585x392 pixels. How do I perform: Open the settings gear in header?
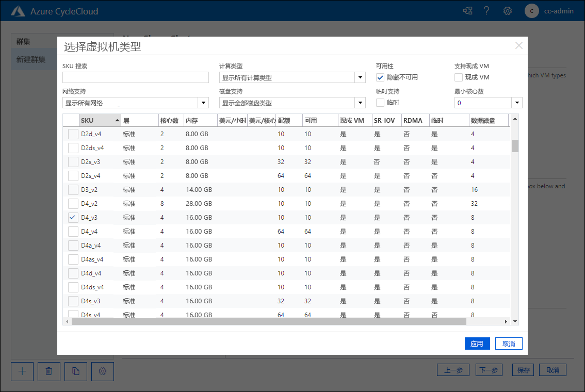click(x=508, y=11)
